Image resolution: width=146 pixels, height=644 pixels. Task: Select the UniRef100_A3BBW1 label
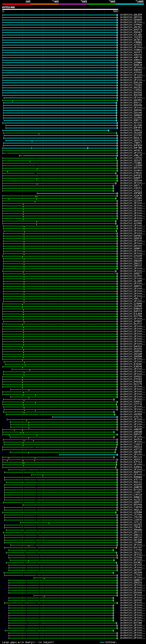(x=131, y=42)
